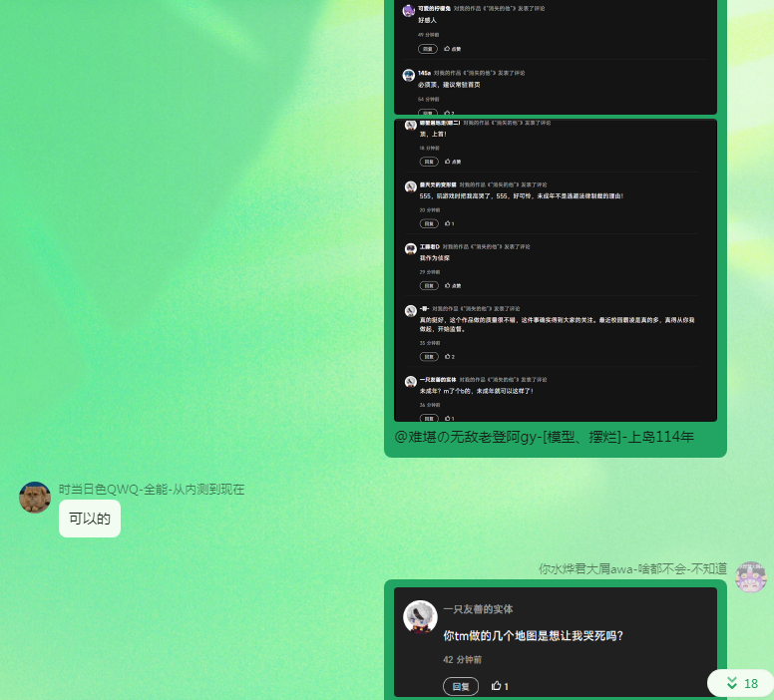Jump to 18 new messages
Screen dimensions: 774x700
pyautogui.click(x=742, y=683)
